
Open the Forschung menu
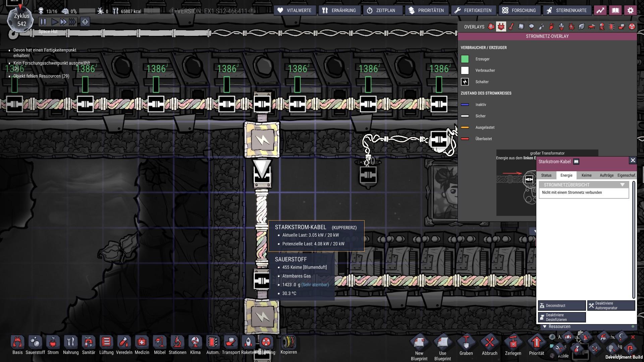pyautogui.click(x=519, y=10)
